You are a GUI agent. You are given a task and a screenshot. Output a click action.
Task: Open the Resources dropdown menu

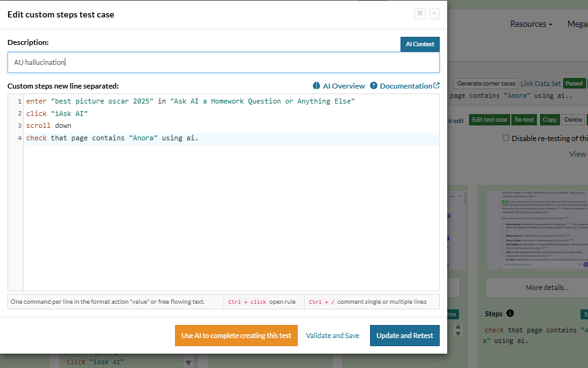tap(531, 24)
